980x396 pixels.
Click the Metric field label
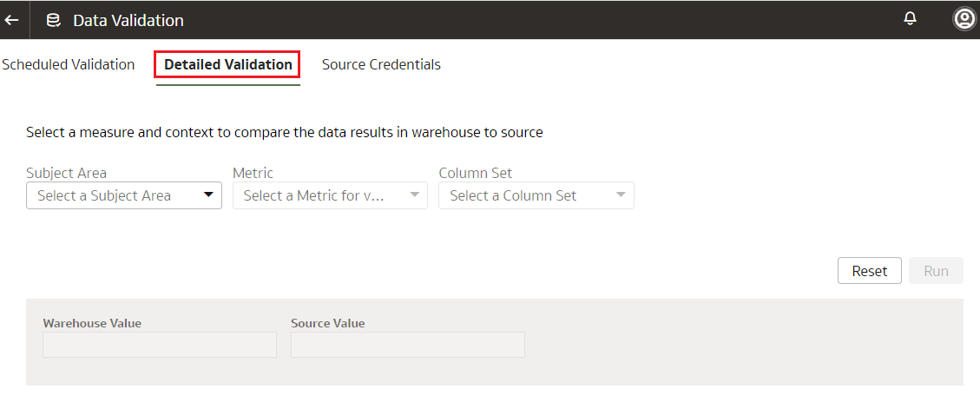253,173
